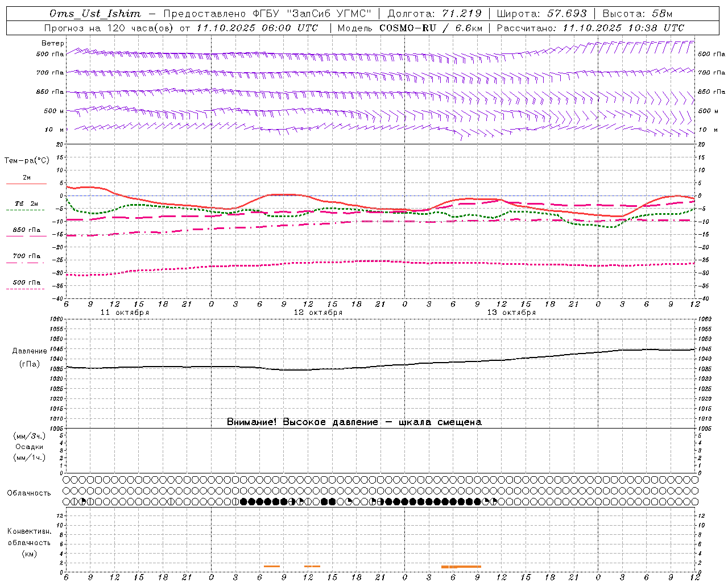Click the date label 12 октября

point(318,313)
